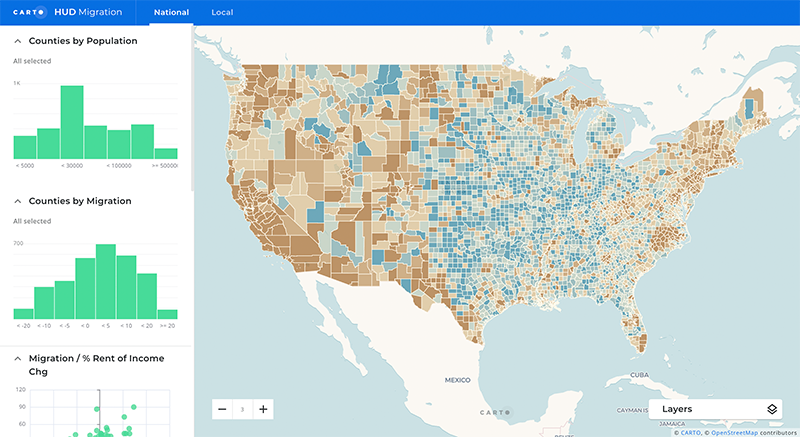Viewport: 800px width, 437px height.
Task: Select the tallest bar in the migration histogram
Action: [105, 282]
